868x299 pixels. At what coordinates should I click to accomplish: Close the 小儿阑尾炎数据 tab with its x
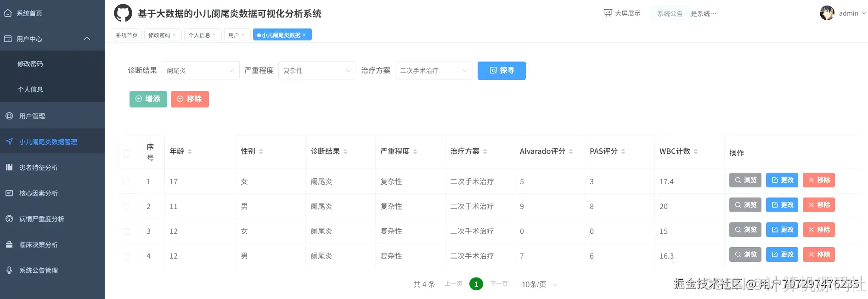[304, 35]
